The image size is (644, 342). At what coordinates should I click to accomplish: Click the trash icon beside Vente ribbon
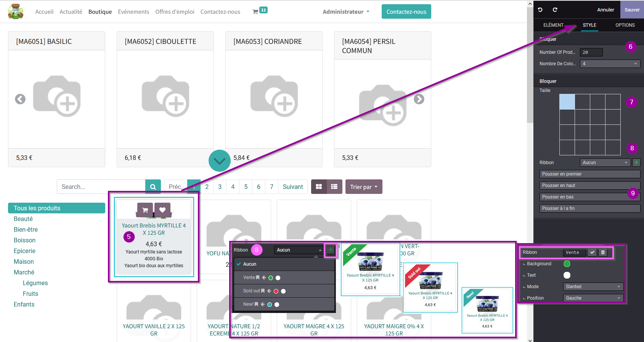coord(603,252)
